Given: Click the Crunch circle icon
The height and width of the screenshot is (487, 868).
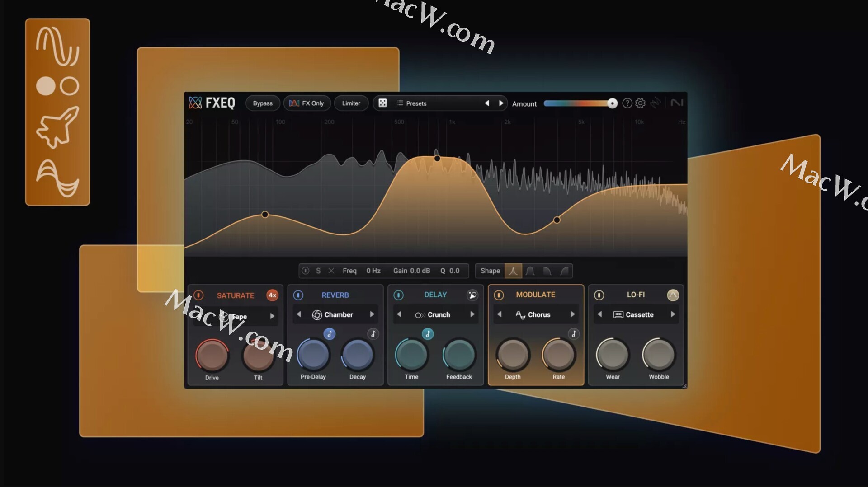Looking at the screenshot, I should [x=420, y=315].
